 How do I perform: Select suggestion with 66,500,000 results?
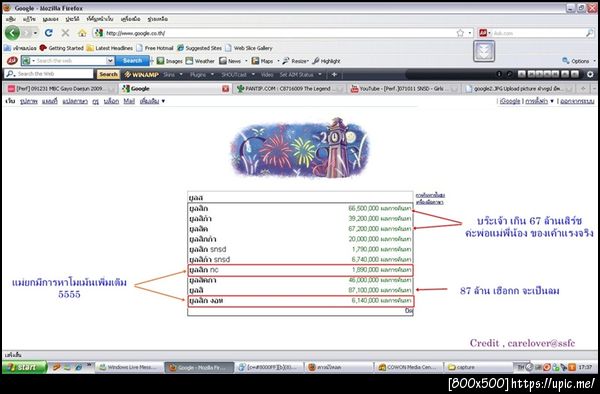click(x=300, y=208)
